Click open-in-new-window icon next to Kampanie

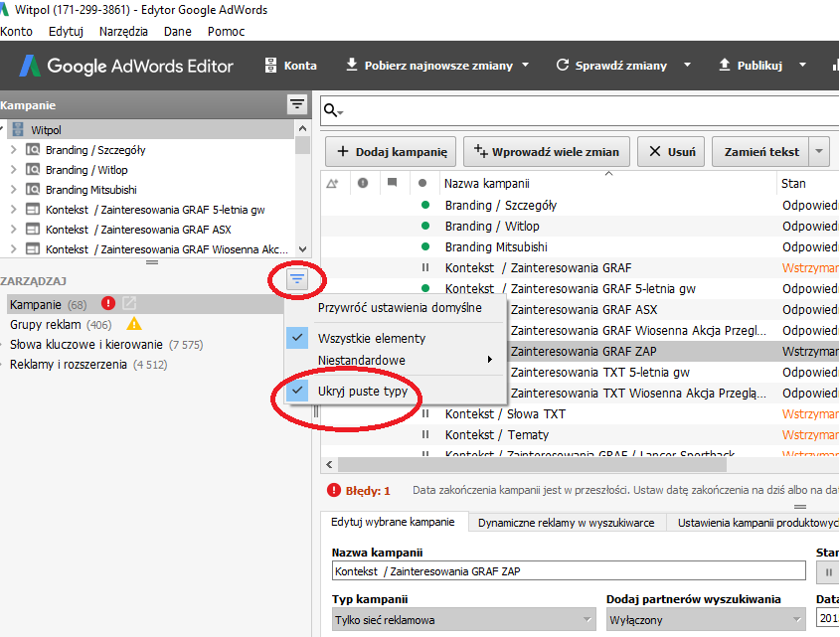(x=129, y=304)
